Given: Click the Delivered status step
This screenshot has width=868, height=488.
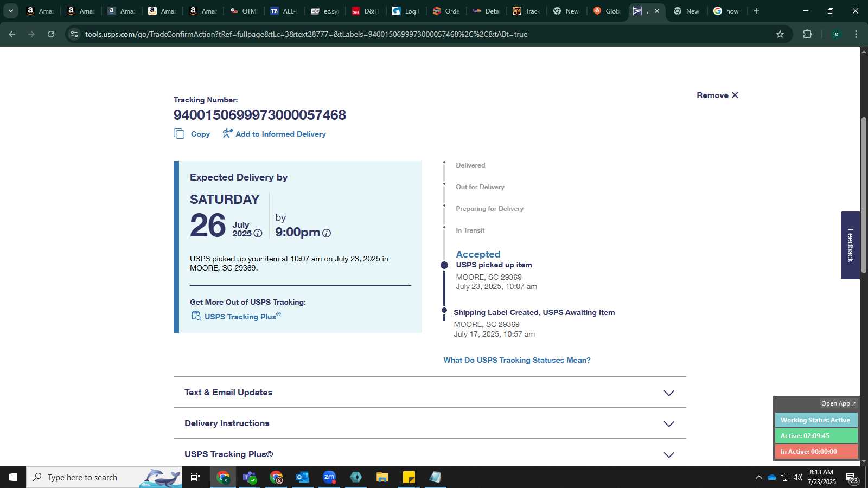Looking at the screenshot, I should click(x=470, y=165).
